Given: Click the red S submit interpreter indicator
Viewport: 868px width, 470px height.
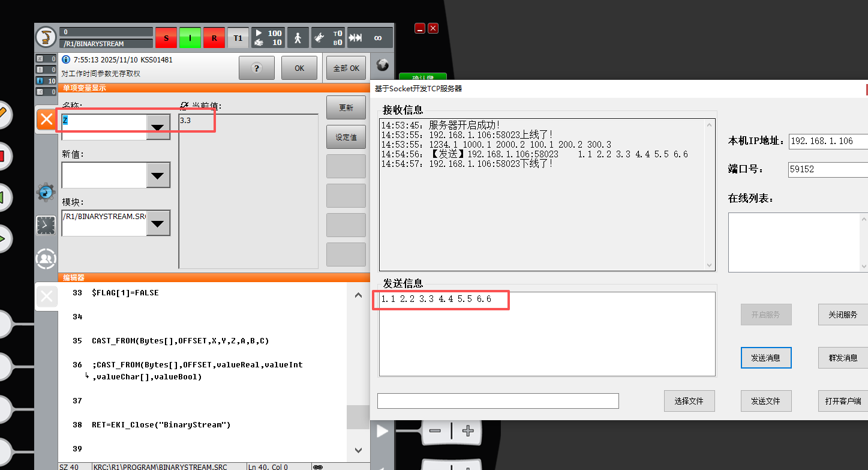Looking at the screenshot, I should (x=166, y=38).
